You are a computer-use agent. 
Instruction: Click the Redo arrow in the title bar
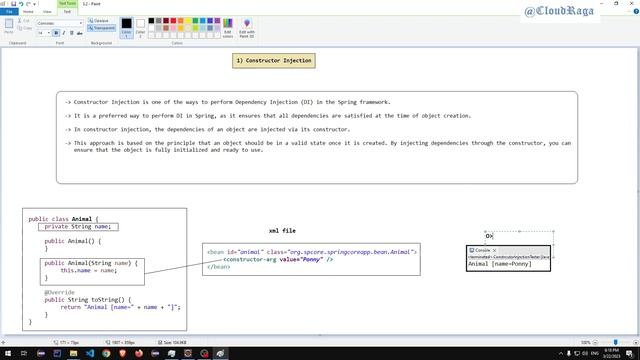pos(28,4)
